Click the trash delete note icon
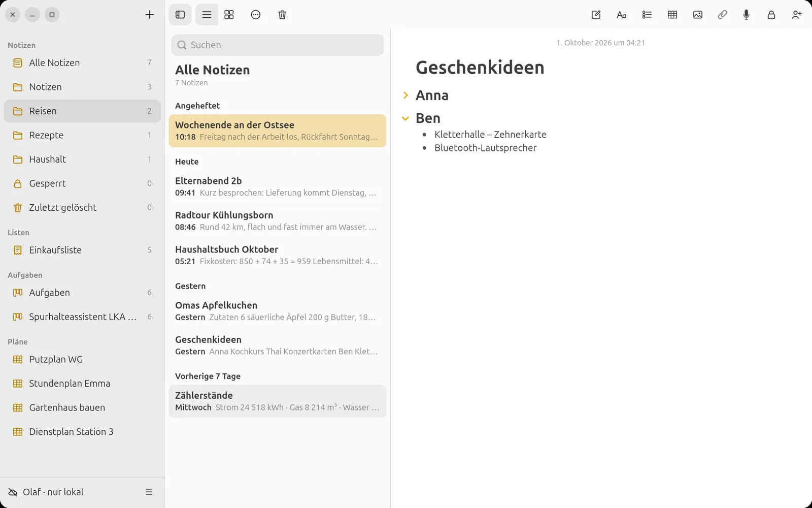This screenshot has width=812, height=508. coord(282,15)
